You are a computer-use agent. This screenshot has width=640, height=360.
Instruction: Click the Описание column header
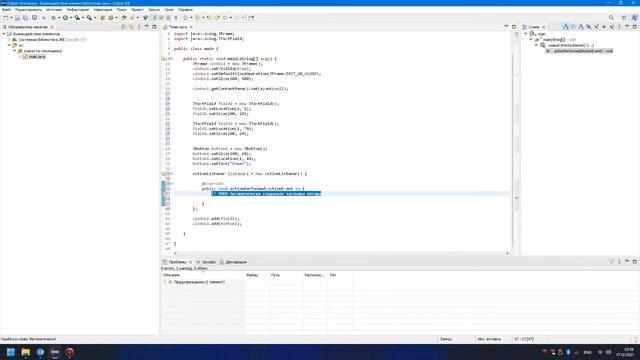[202, 275]
